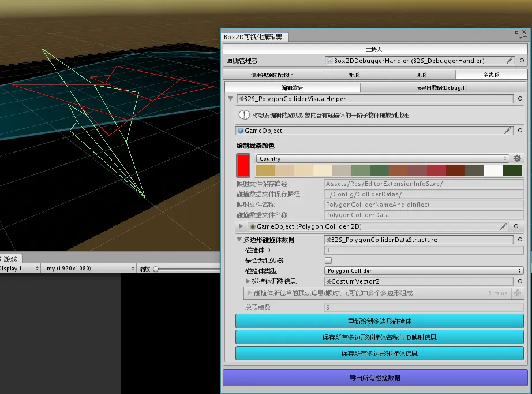This screenshot has height=394, width=532.
Task: Open the my (1920x1080) resolution dropdown
Action: [x=90, y=268]
